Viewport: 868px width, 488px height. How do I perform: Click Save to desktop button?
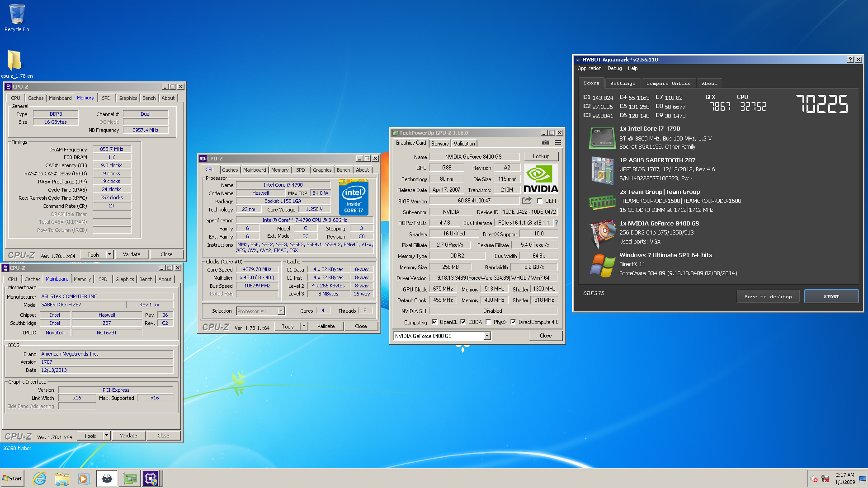pyautogui.click(x=768, y=296)
